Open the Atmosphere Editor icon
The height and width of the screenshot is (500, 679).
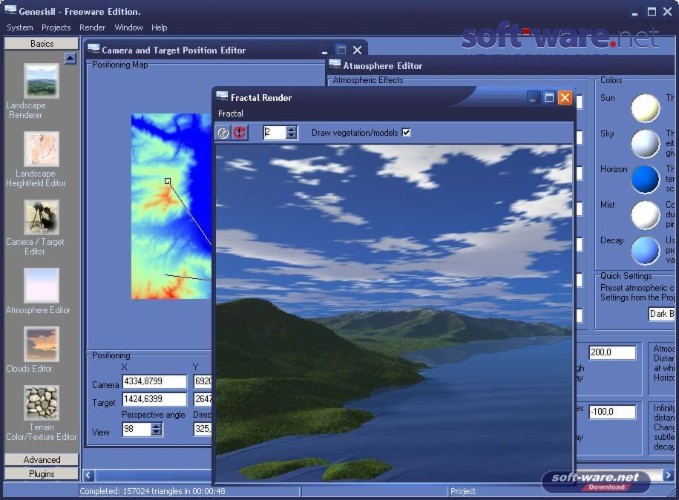41,285
